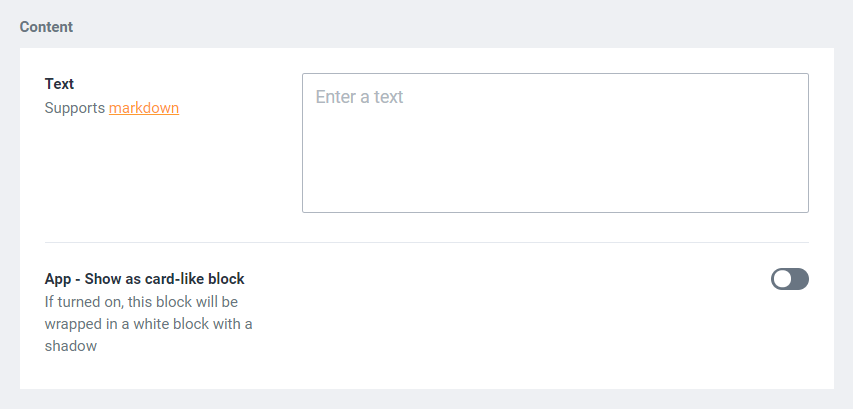The width and height of the screenshot is (853, 409).
Task: Enable the card-like block toggle
Action: click(x=789, y=279)
